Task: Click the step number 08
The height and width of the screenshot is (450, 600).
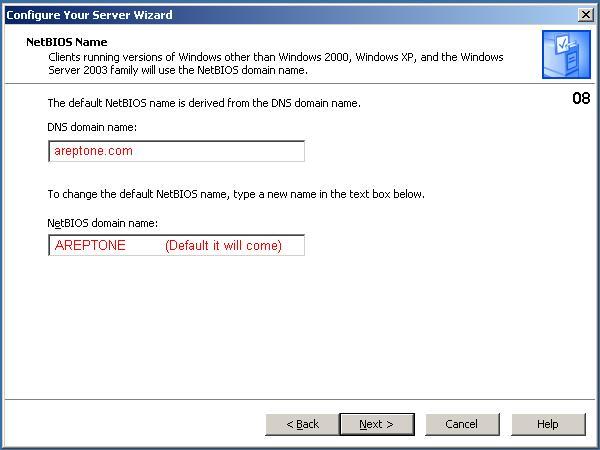Action: pos(581,98)
